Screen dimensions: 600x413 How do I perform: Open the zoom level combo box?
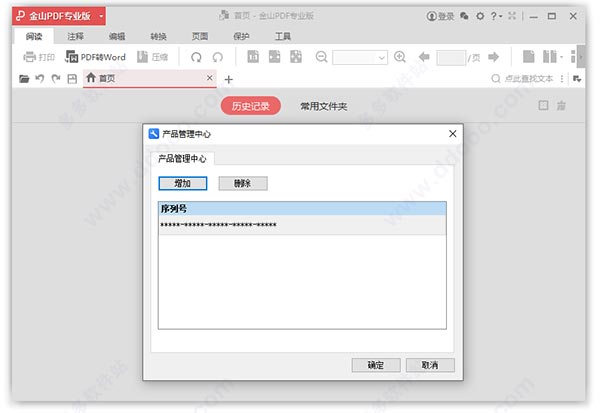tap(360, 57)
